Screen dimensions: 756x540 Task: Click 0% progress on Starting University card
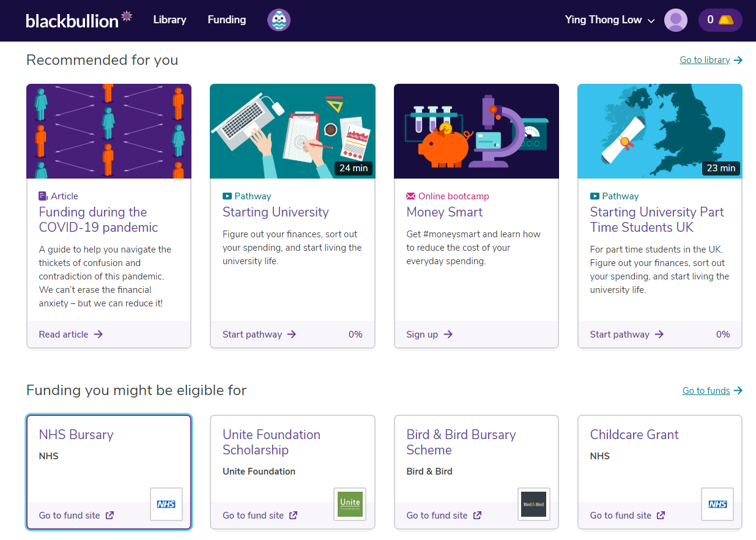[355, 335]
